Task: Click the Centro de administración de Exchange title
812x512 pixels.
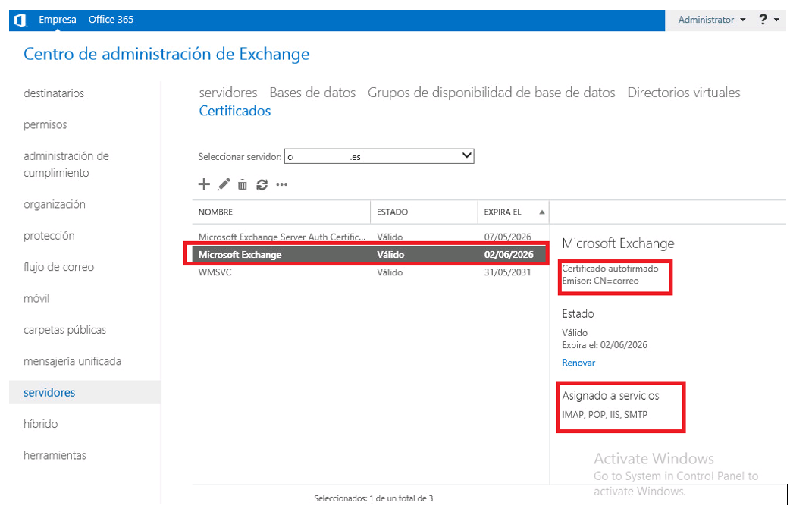Action: tap(167, 54)
